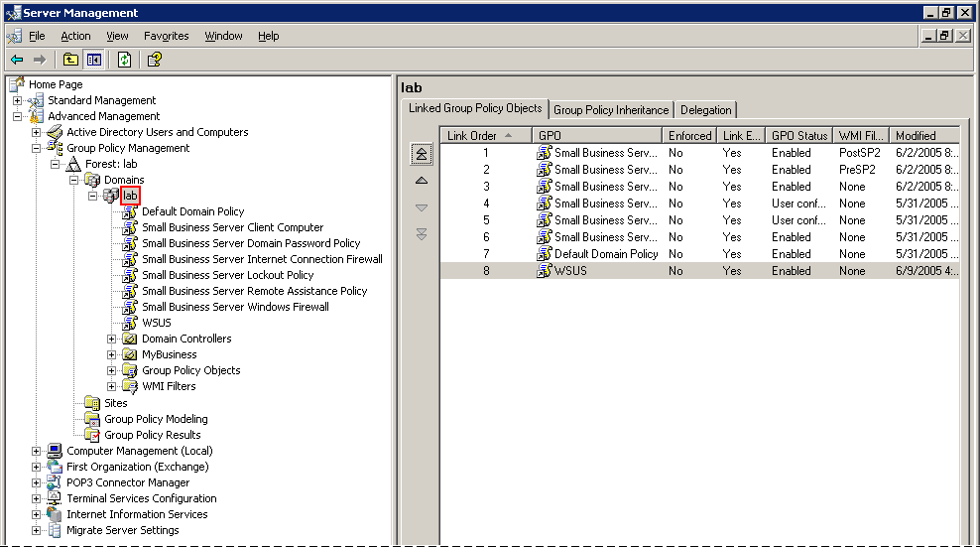This screenshot has width=980, height=547.
Task: Expand the WMI Filters node
Action: (x=111, y=386)
